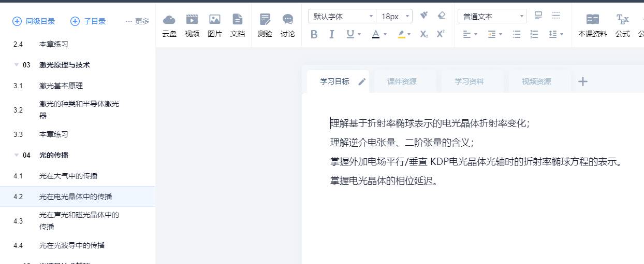
Task: Insert a video with 视频 icon
Action: [192, 20]
